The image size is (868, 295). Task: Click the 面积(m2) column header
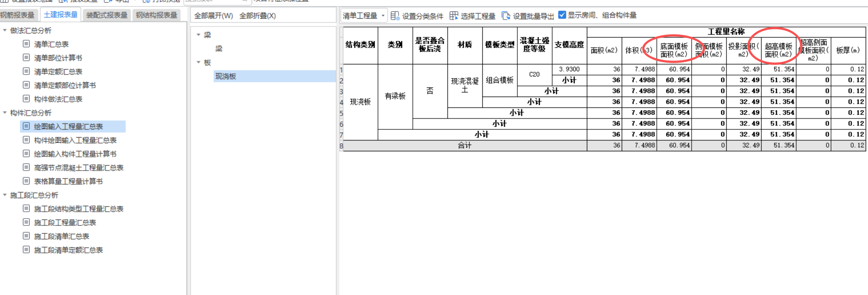pyautogui.click(x=604, y=50)
